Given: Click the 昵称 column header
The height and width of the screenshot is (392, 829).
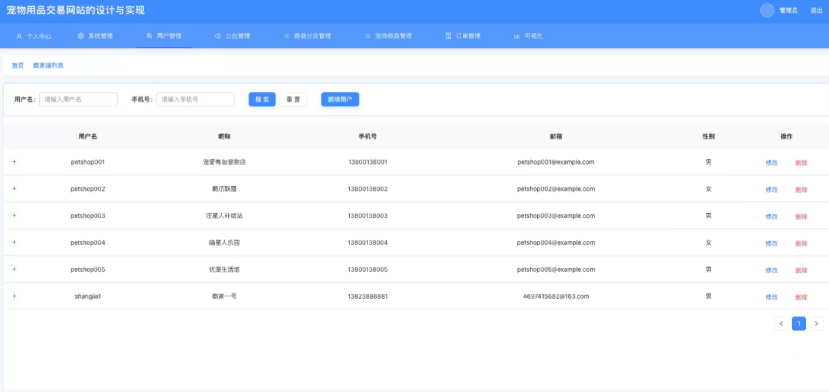Looking at the screenshot, I should click(x=224, y=136).
